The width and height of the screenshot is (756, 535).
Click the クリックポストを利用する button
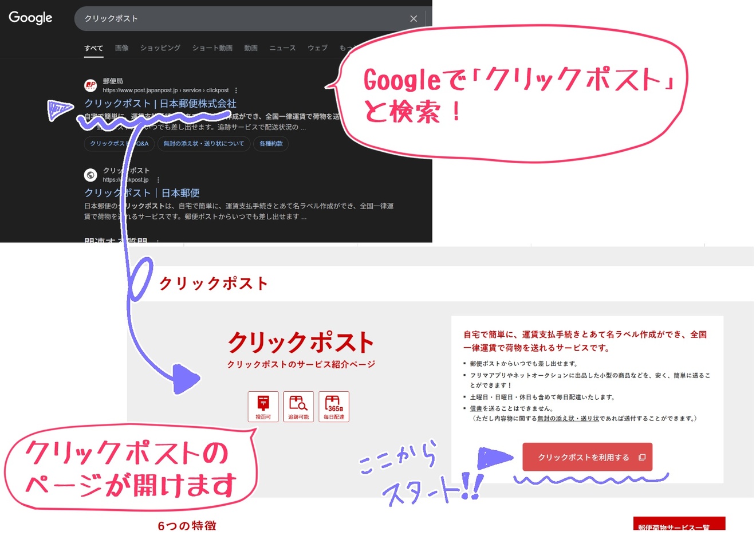click(x=587, y=457)
